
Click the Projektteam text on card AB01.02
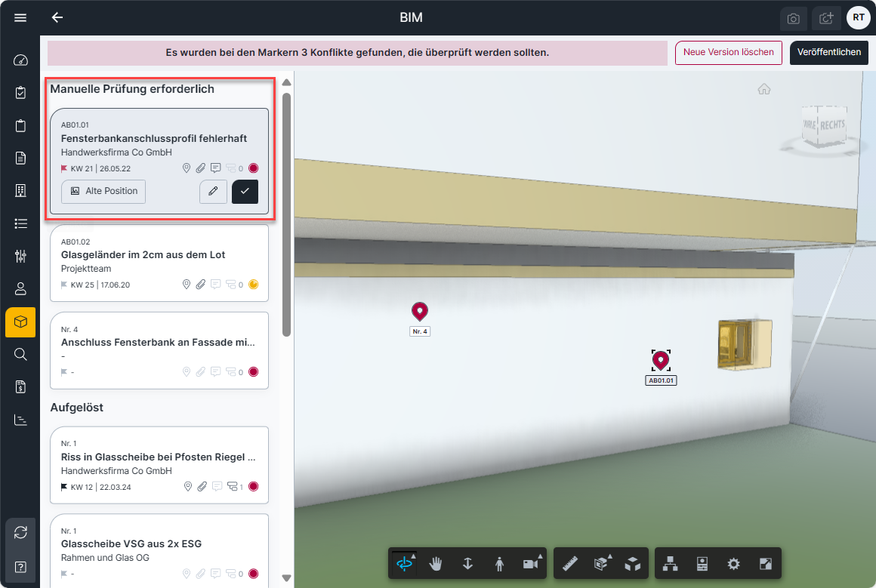(86, 269)
